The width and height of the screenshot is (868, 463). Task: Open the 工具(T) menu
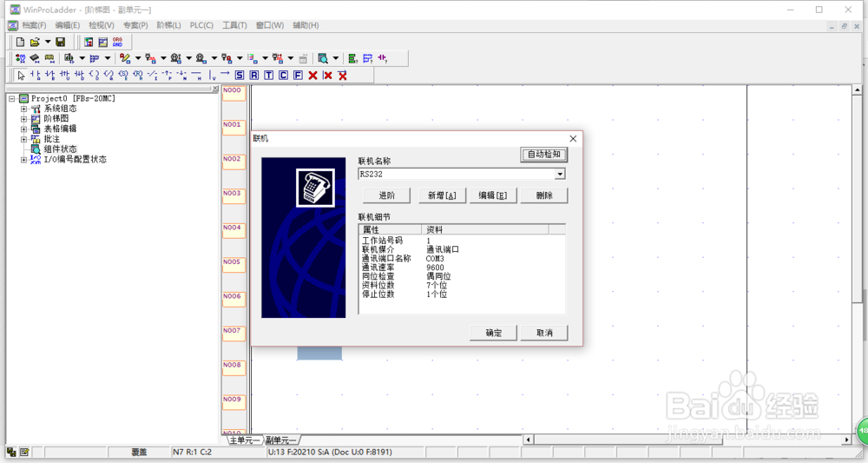point(234,25)
